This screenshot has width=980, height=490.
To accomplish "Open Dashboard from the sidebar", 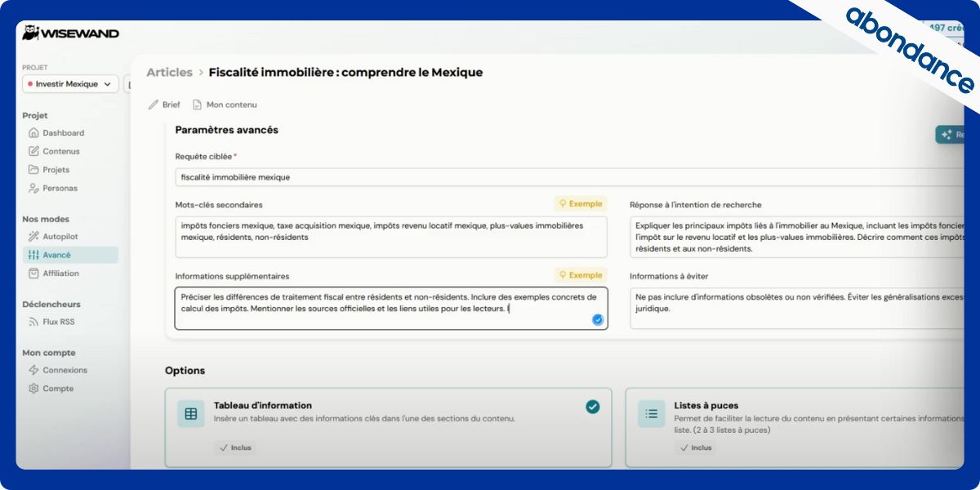I will (63, 133).
